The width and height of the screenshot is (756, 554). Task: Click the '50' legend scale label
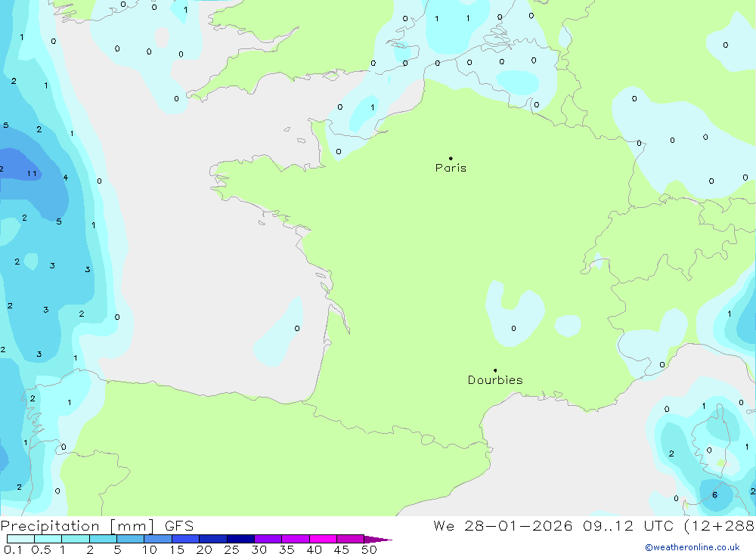pyautogui.click(x=369, y=549)
